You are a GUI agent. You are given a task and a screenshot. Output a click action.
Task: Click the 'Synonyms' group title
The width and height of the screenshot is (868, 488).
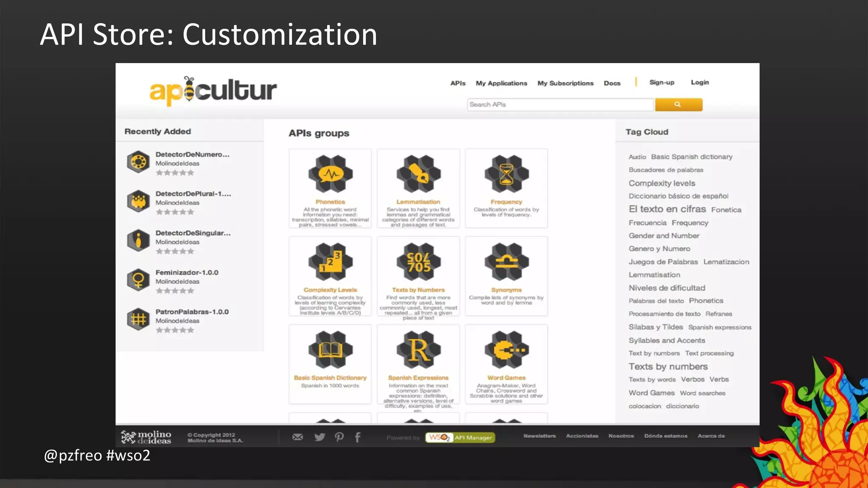click(x=506, y=290)
